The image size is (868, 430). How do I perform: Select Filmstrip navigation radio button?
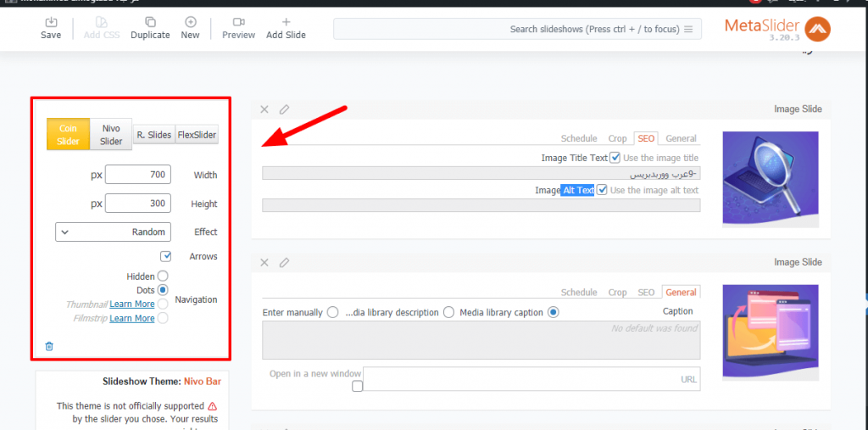(x=163, y=318)
